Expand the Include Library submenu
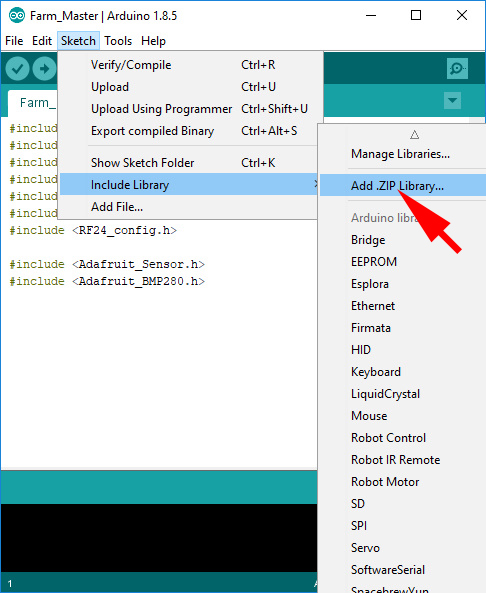This screenshot has height=593, width=486. 188,185
